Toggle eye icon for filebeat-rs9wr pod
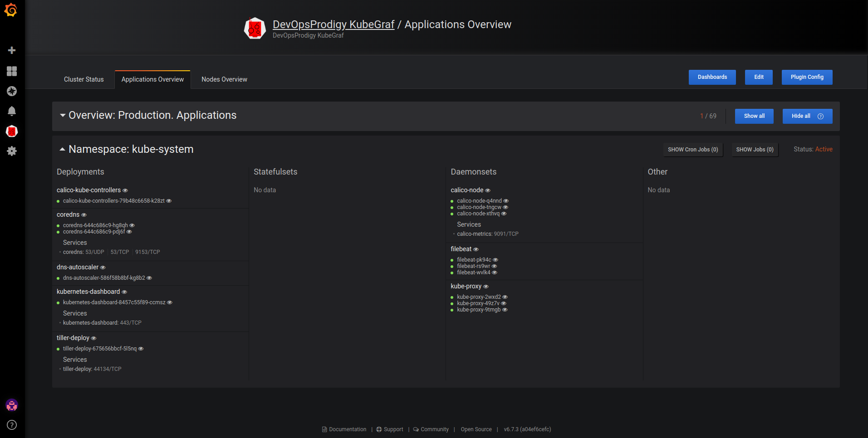The height and width of the screenshot is (438, 868). [495, 266]
